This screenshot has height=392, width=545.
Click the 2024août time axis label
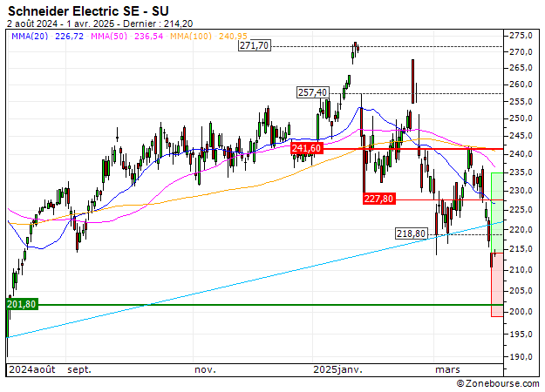(x=32, y=369)
